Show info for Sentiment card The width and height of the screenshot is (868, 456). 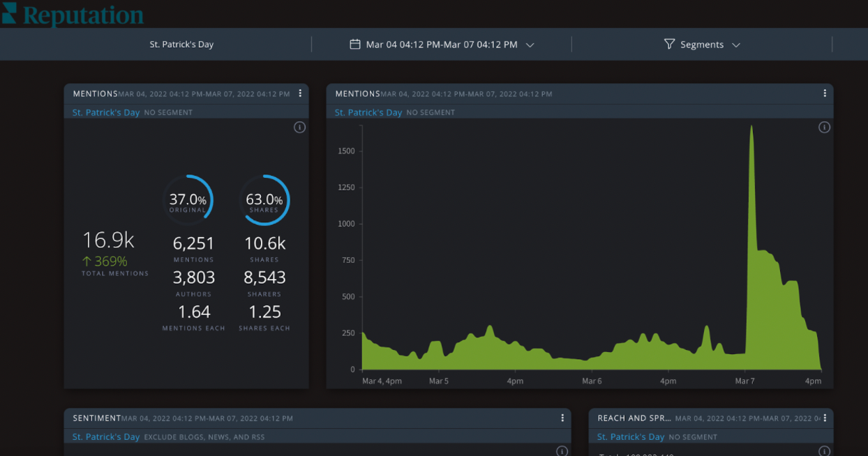pos(562,451)
